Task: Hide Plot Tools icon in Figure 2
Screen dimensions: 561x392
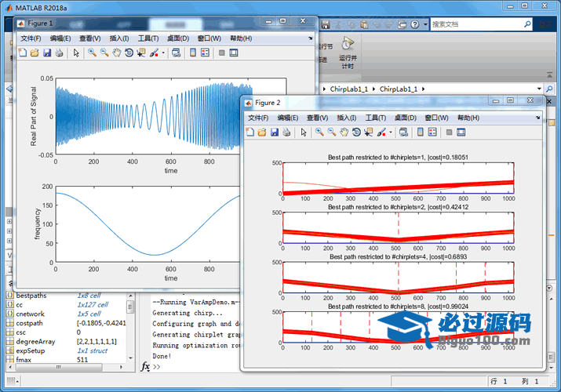Action: (450, 132)
